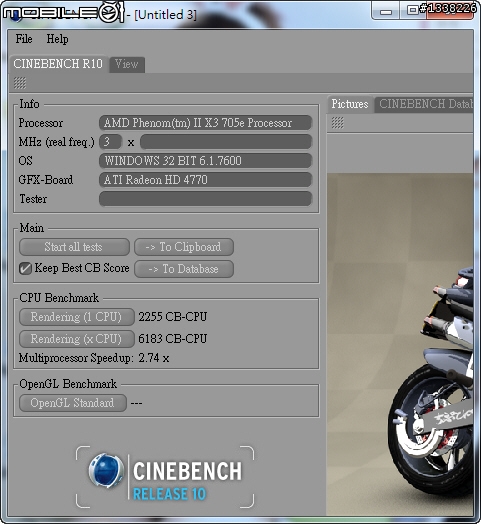Click the OS field showing WINDOWS 32 BIT
The width and height of the screenshot is (481, 524).
205,161
